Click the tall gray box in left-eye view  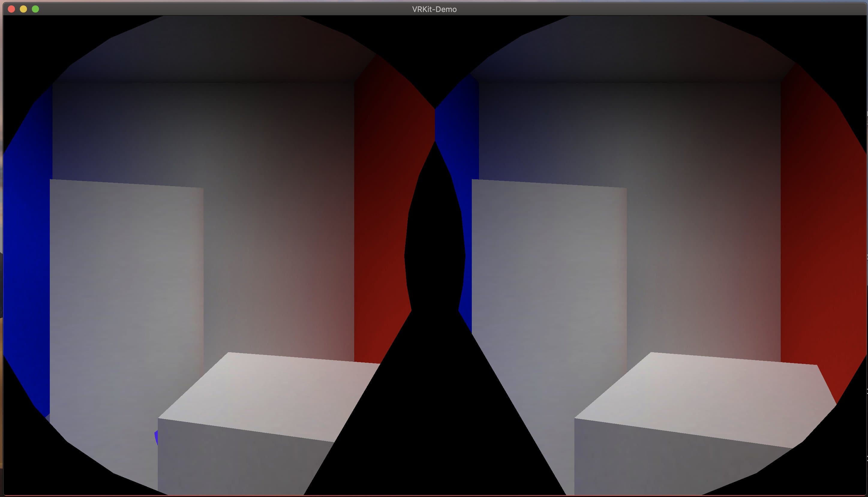click(x=126, y=290)
